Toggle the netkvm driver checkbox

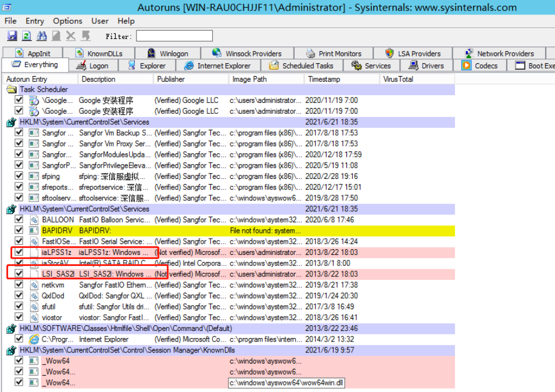click(x=19, y=285)
